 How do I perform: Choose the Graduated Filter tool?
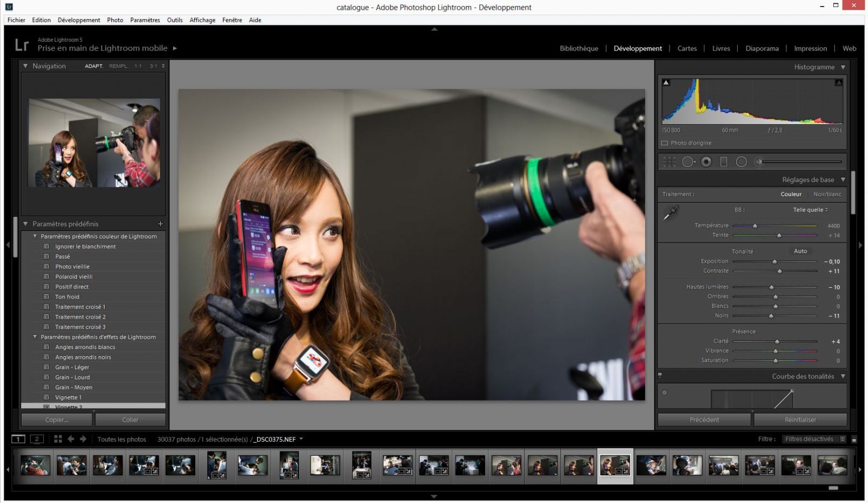[x=723, y=162]
